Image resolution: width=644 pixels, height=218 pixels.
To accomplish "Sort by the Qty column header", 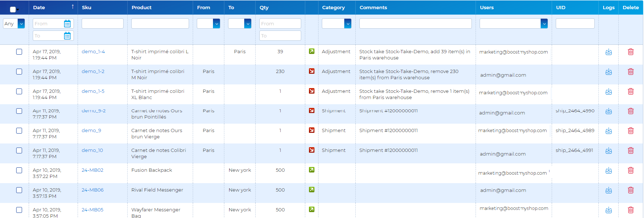I will (264, 7).
